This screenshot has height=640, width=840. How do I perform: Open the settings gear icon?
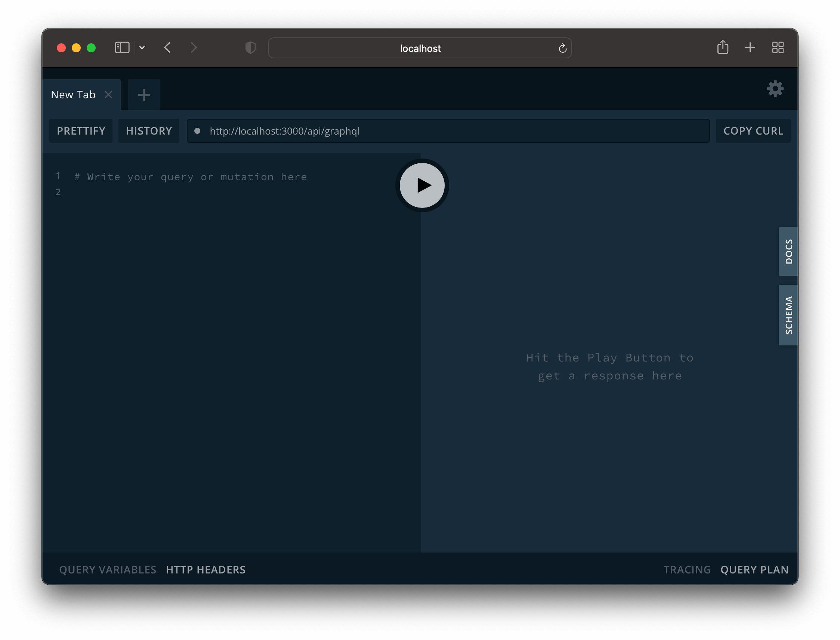pyautogui.click(x=775, y=89)
